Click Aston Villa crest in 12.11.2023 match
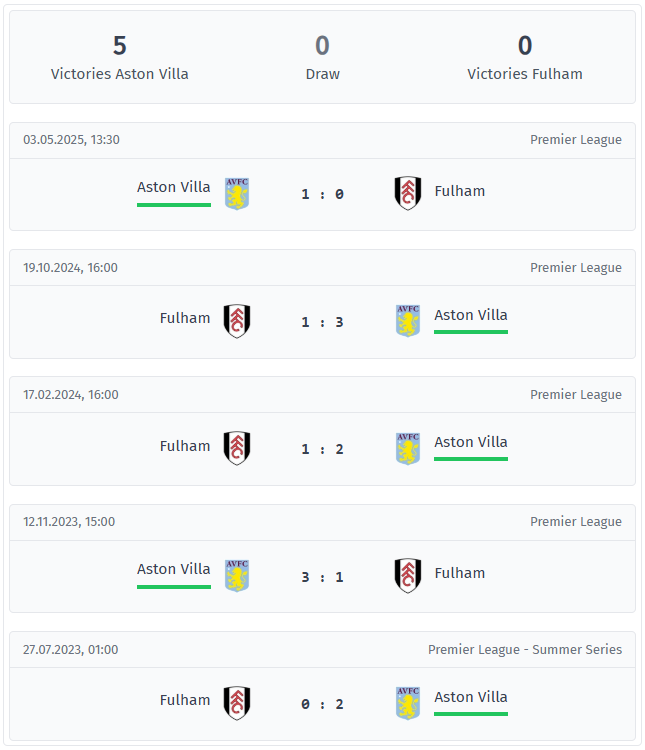Image resolution: width=645 pixels, height=750 pixels. (237, 575)
